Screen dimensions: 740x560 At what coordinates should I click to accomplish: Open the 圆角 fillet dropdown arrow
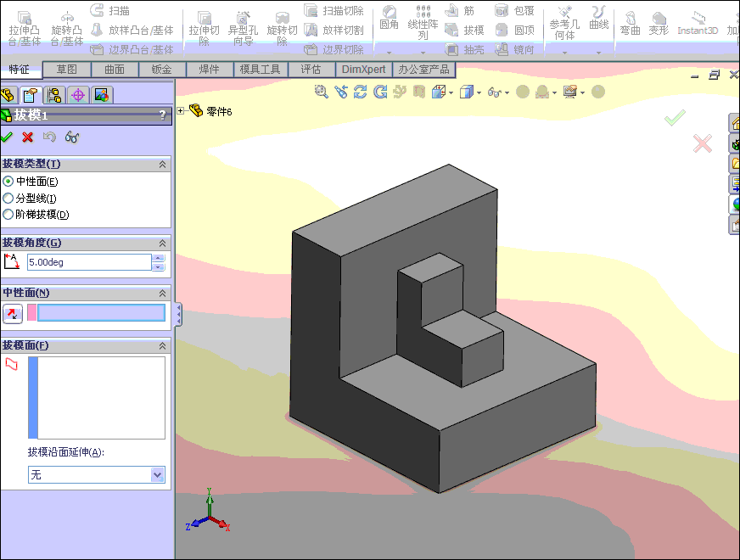pyautogui.click(x=390, y=52)
